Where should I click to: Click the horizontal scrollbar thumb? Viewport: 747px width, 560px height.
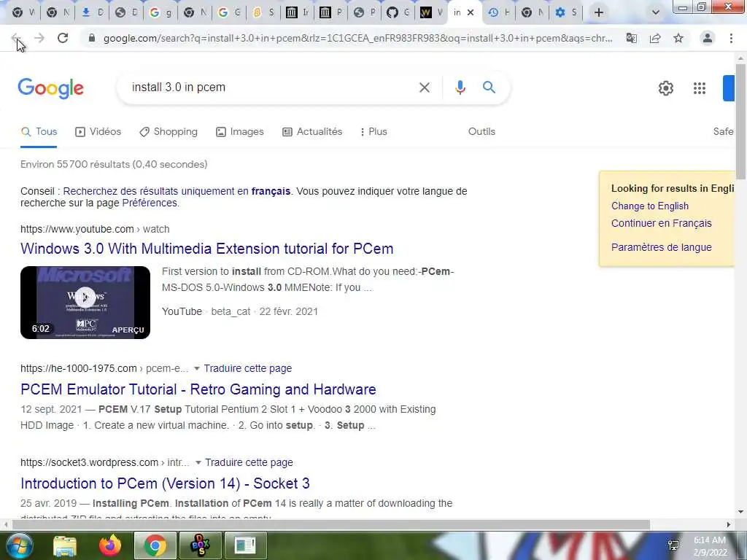[x=331, y=525]
